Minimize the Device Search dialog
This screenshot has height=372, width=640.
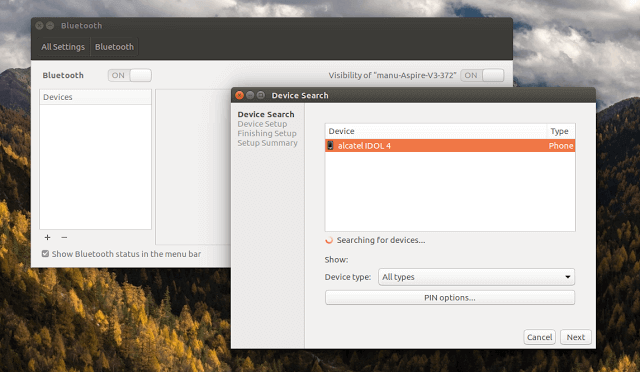(x=250, y=95)
